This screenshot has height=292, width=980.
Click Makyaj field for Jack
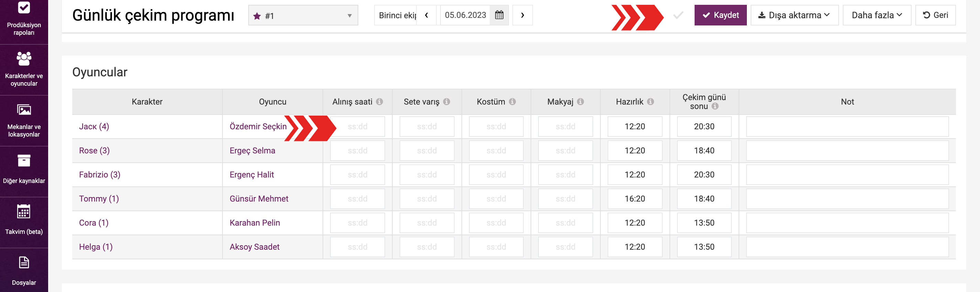[x=565, y=126]
